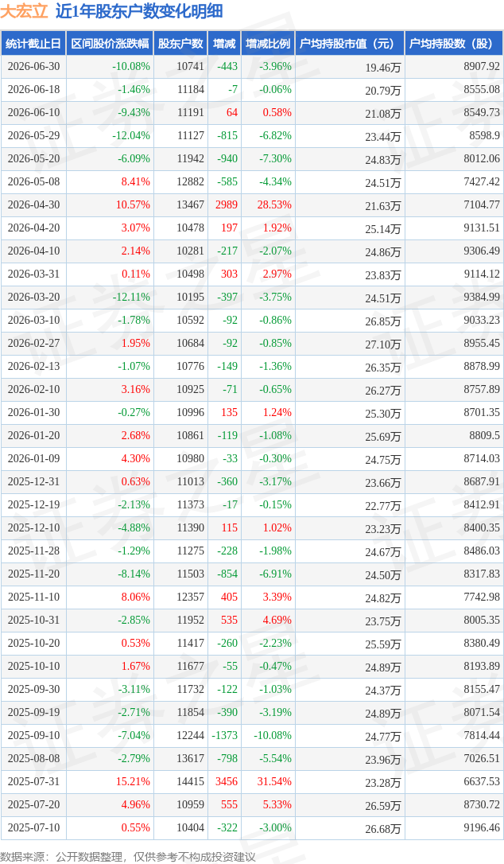Click the 大宏立 stock name title
This screenshot has width=504, height=864.
(x=25, y=11)
